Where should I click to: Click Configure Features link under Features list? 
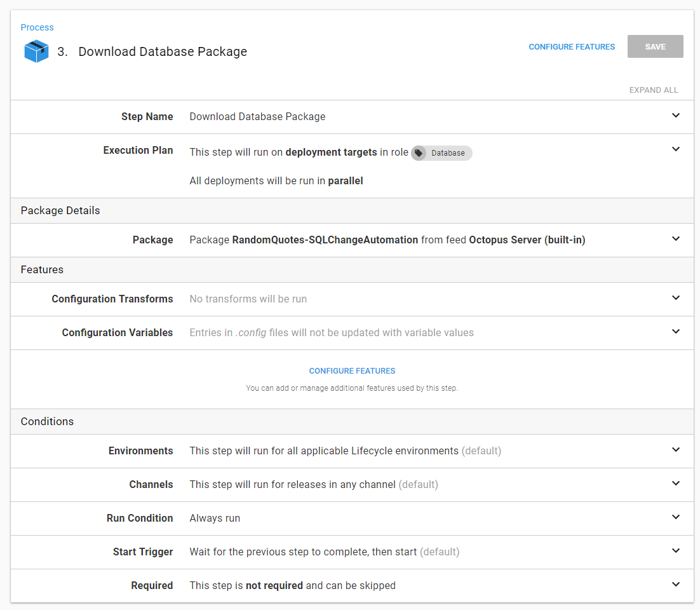tap(352, 371)
